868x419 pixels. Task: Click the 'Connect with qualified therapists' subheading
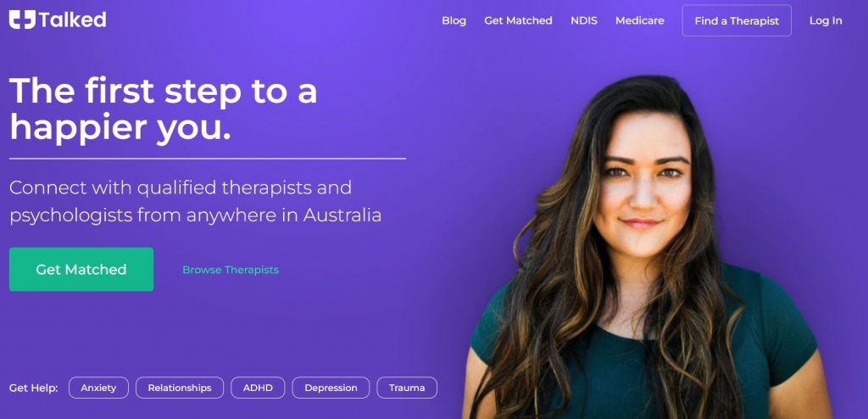tap(196, 201)
